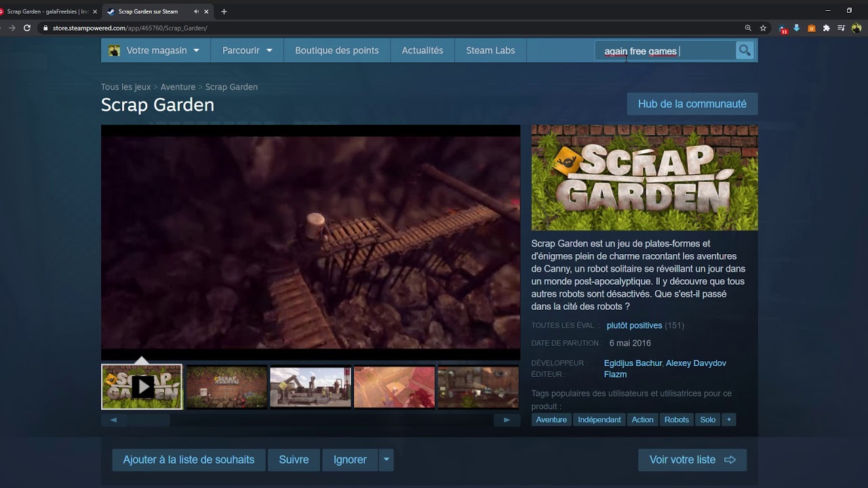
Task: Close the Scrap Garden sur Steam tab
Action: pos(206,12)
